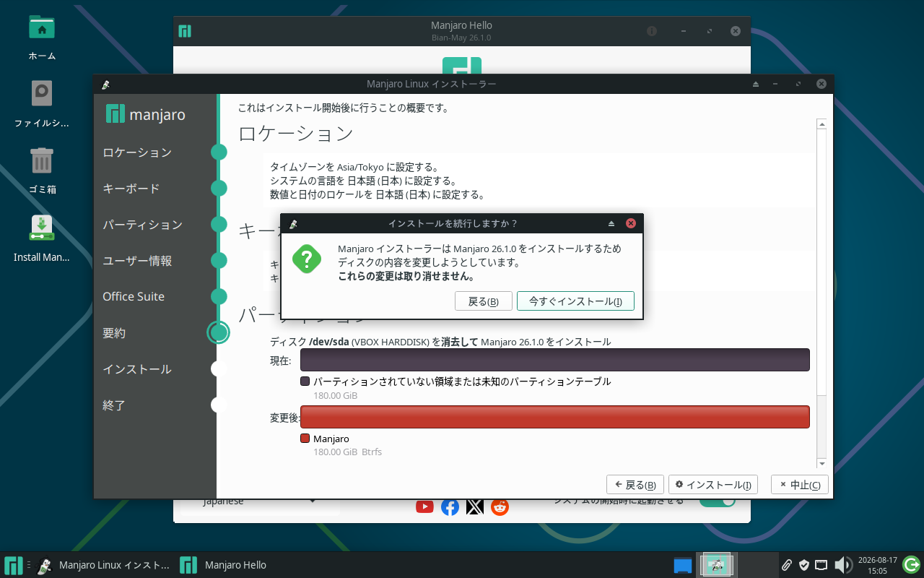Shade the インストールを続行しますか dialog
Viewport: 924px width, 578px height.
pyautogui.click(x=611, y=223)
